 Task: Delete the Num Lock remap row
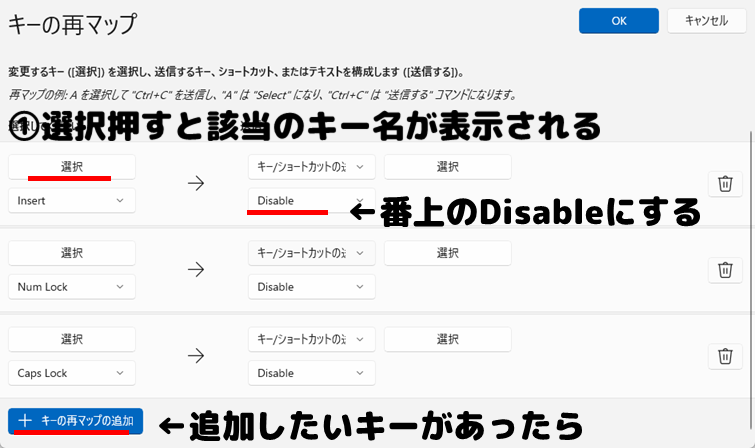coord(725,269)
